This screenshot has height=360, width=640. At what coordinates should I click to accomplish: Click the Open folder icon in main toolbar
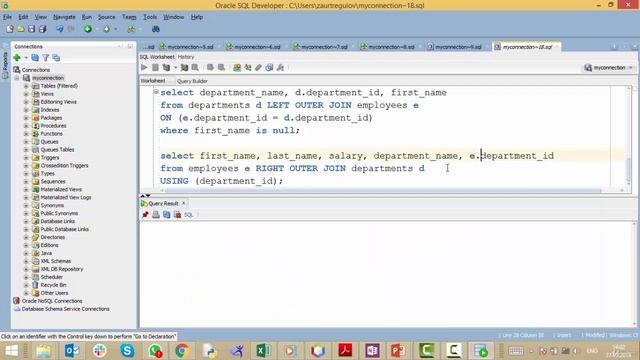pyautogui.click(x=20, y=29)
